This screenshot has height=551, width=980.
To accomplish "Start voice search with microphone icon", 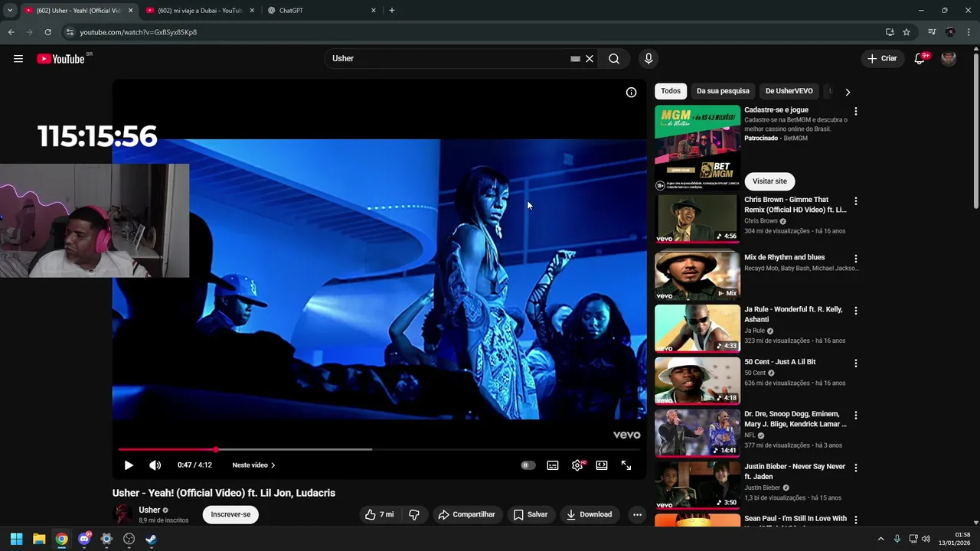I will point(648,59).
